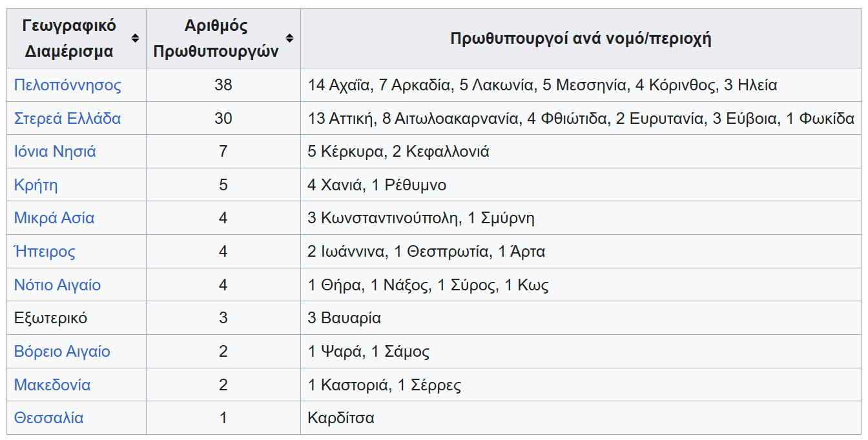This screenshot has width=868, height=440.
Task: Sort by Αριθμός Πρωθυπουργών column arrows
Action: click(289, 39)
